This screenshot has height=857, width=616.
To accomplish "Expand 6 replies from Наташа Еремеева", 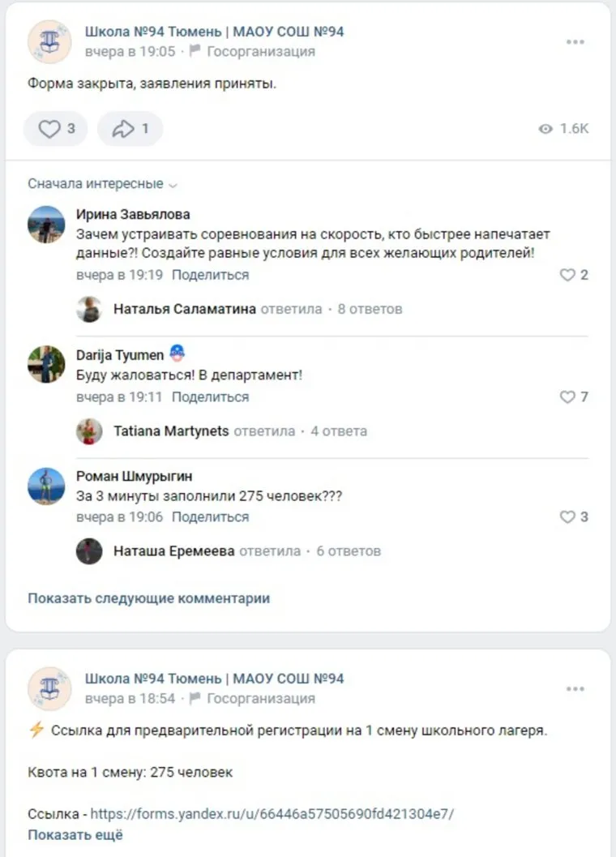I will point(348,551).
